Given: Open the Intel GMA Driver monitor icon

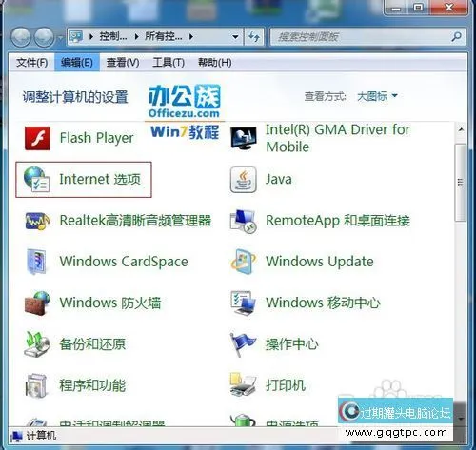Looking at the screenshot, I should click(244, 138).
